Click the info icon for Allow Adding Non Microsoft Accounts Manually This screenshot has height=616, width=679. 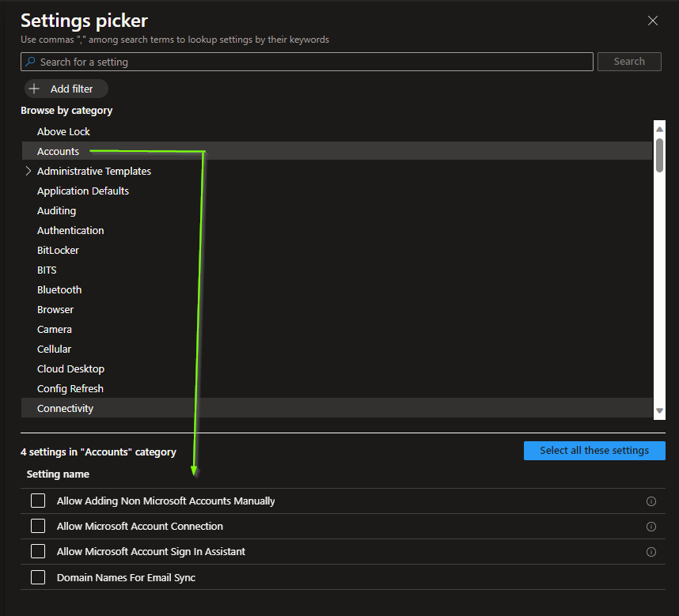pos(651,501)
